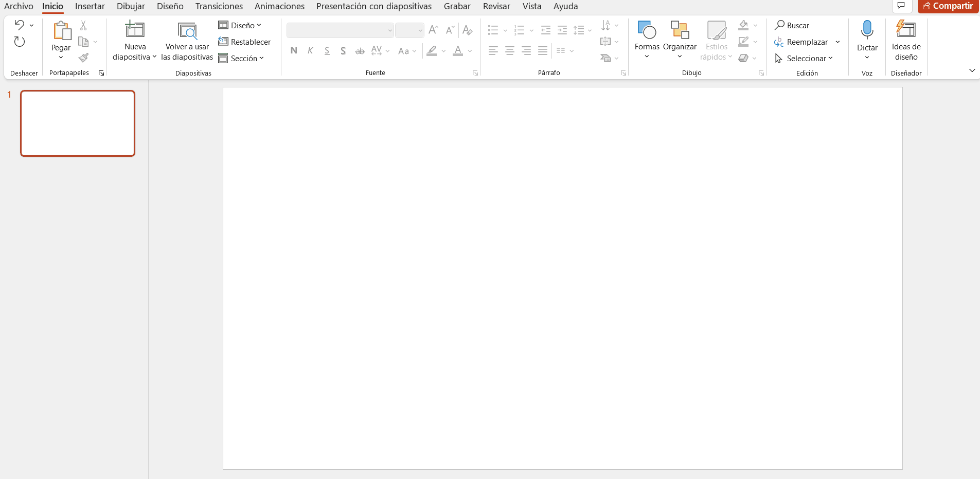Expand the Reemplazar dropdown arrow
This screenshot has height=479, width=980.
click(x=838, y=42)
